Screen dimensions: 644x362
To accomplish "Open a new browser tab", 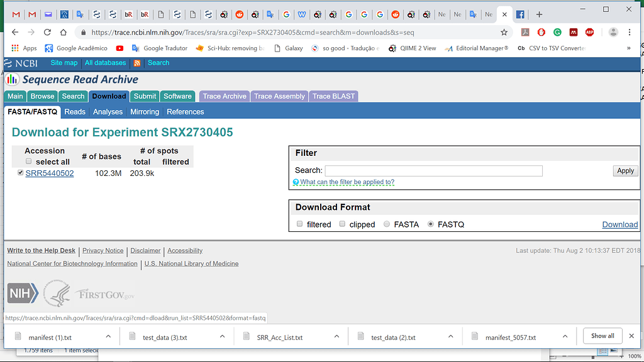I will [539, 14].
